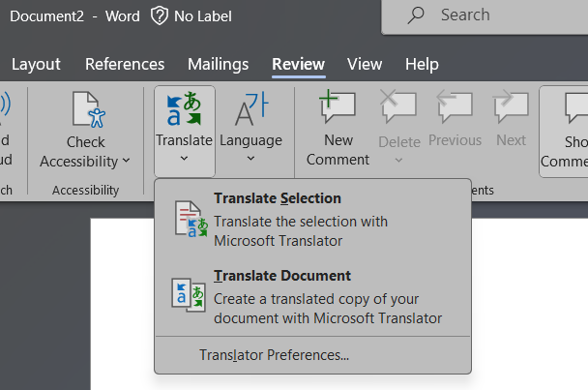
Task: Click the Search box in title bar
Action: (x=485, y=15)
